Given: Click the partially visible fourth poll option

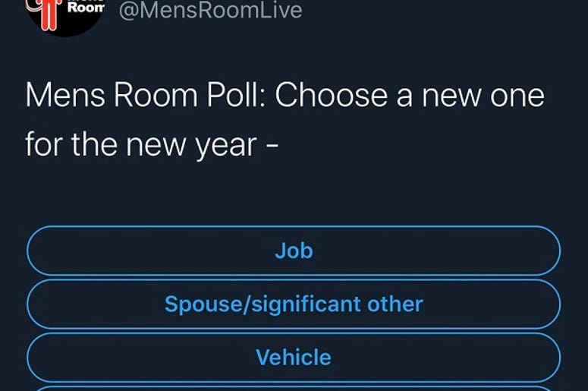Looking at the screenshot, I should pyautogui.click(x=294, y=389).
